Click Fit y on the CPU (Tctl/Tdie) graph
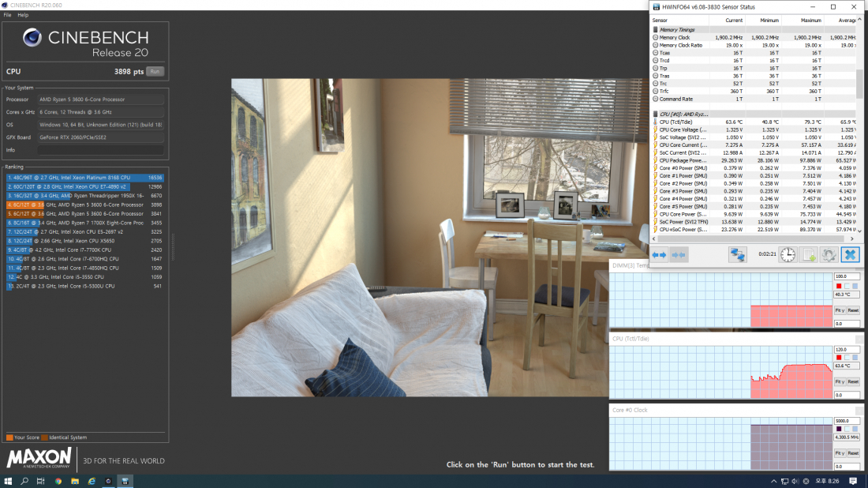868x488 pixels. click(x=840, y=381)
